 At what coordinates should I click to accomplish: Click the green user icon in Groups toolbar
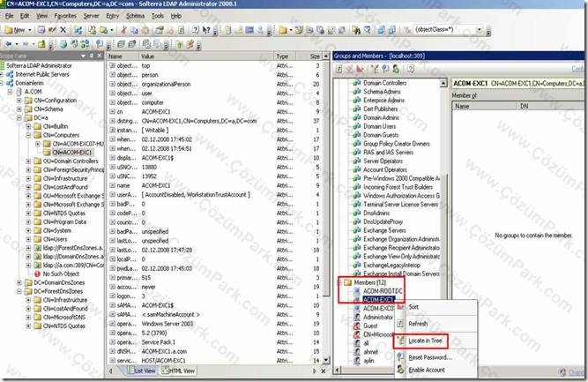[x=396, y=69]
